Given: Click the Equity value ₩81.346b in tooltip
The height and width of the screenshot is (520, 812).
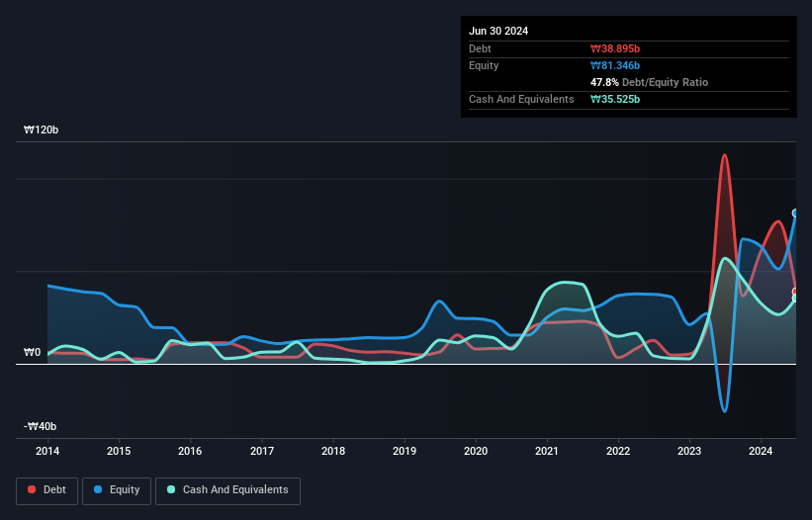Looking at the screenshot, I should coord(615,65).
